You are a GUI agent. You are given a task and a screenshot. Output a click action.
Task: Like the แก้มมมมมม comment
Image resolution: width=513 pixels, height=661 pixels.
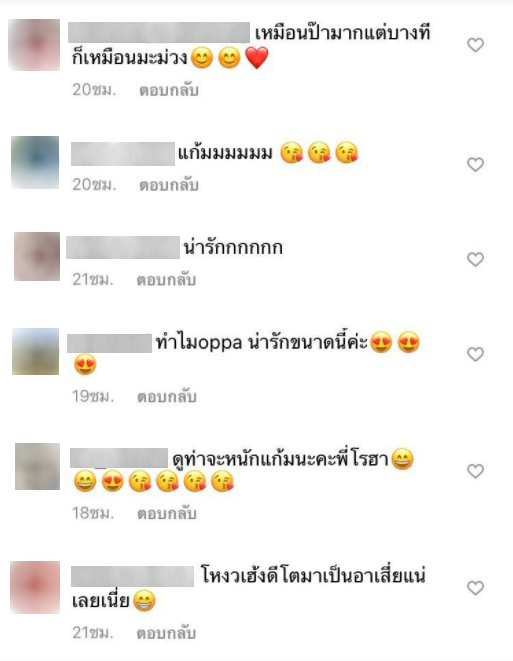475,164
